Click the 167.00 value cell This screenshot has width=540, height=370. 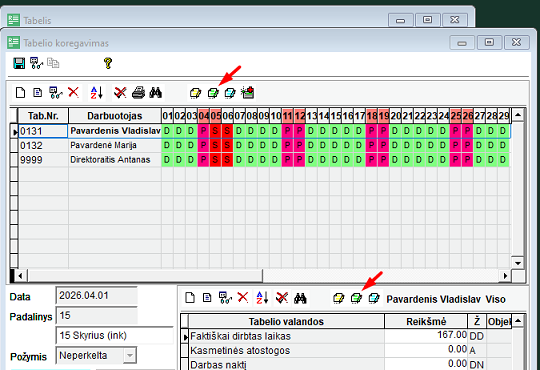426,336
